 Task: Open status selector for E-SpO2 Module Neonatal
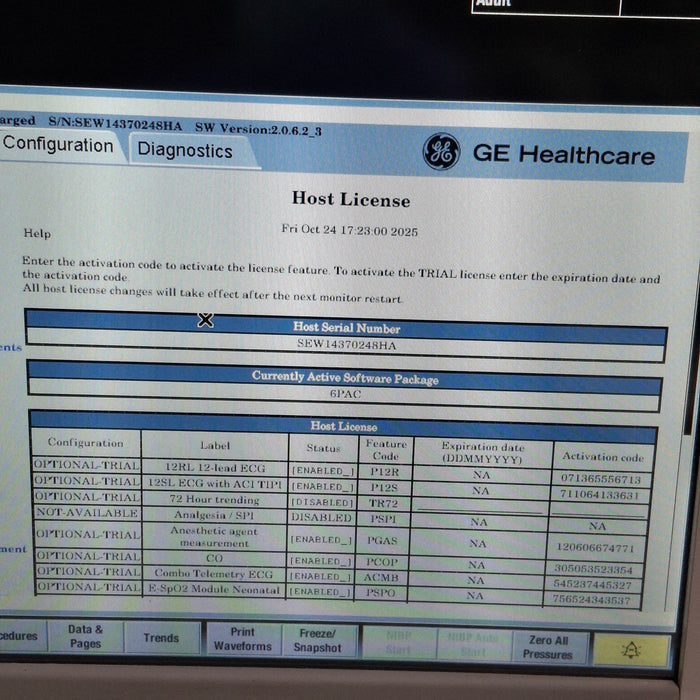click(320, 592)
